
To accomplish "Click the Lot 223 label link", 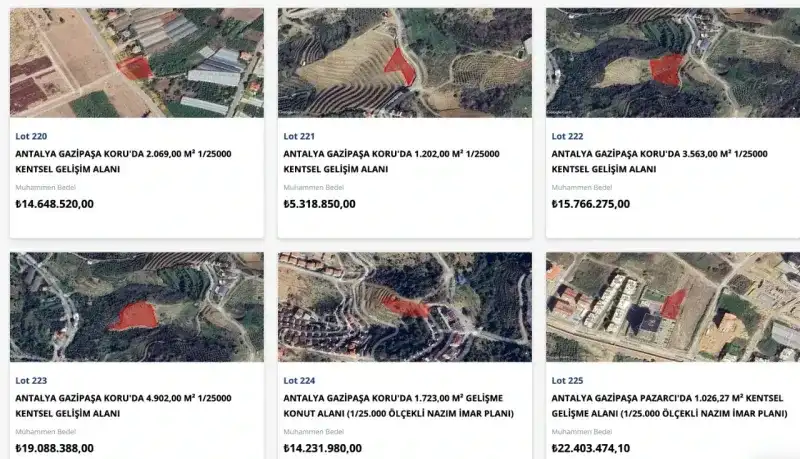I will 31,380.
